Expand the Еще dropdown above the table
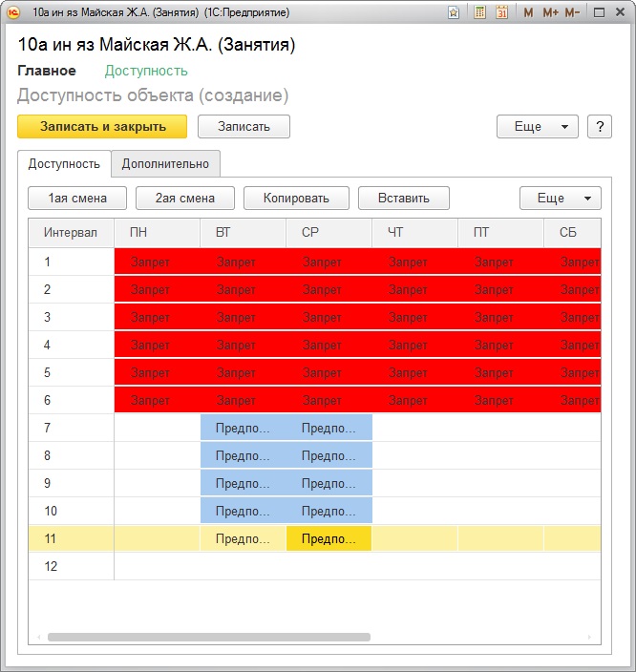Image resolution: width=636 pixels, height=672 pixels. point(561,198)
